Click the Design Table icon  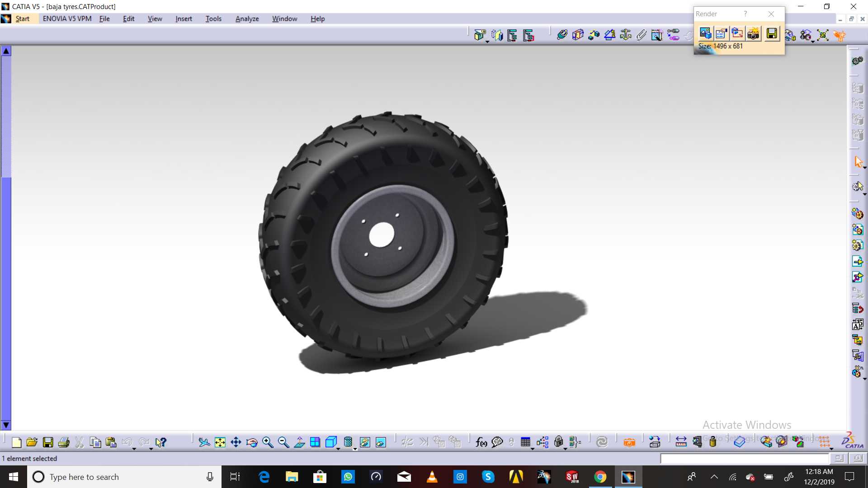(x=525, y=442)
